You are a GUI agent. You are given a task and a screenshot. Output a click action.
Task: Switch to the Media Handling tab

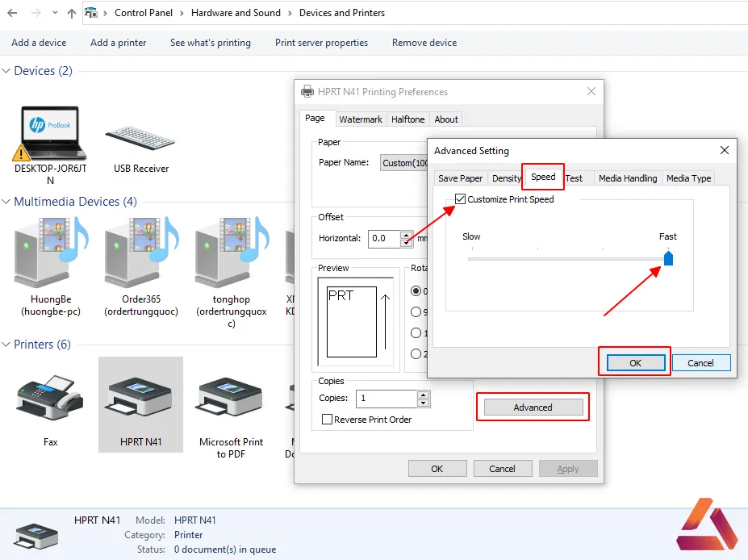[628, 178]
